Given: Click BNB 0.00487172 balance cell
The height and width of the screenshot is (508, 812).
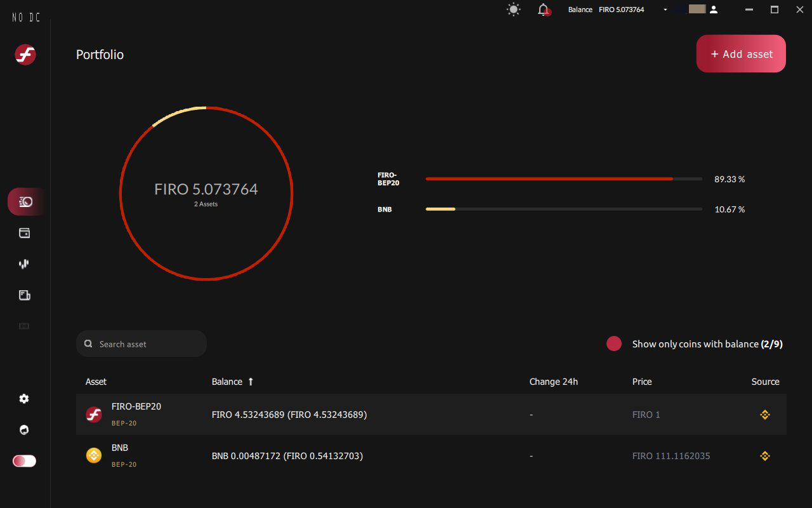Looking at the screenshot, I should pyautogui.click(x=287, y=456).
